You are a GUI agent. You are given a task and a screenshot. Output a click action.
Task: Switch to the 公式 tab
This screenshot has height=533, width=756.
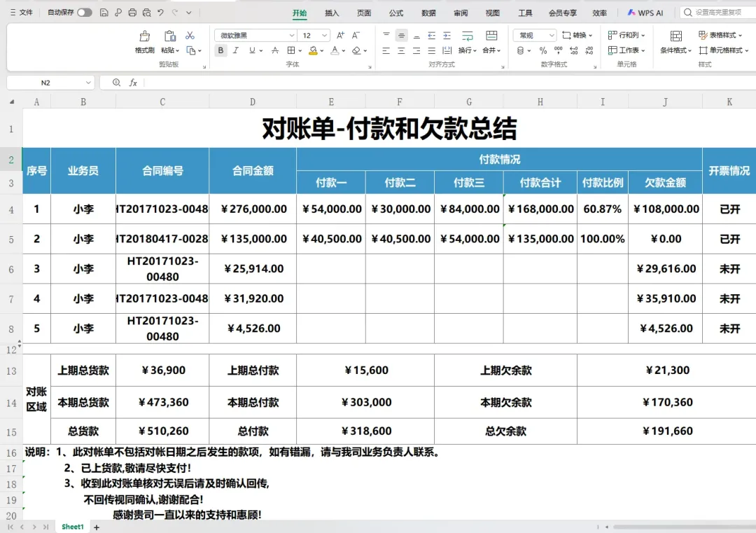coord(395,13)
